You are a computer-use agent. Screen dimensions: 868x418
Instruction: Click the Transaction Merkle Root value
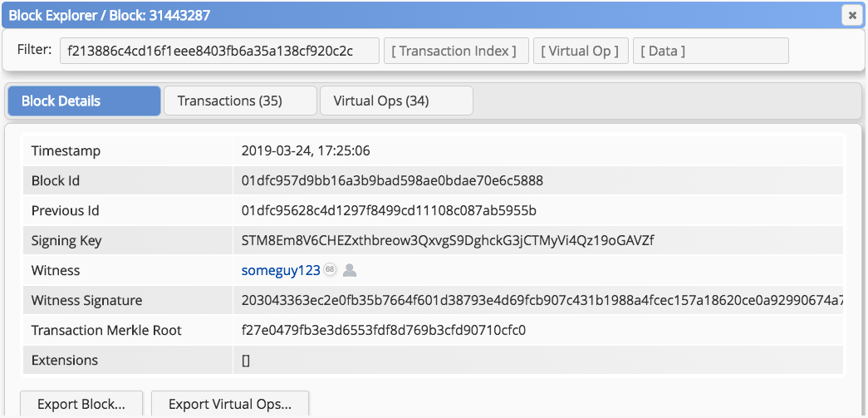[383, 330]
